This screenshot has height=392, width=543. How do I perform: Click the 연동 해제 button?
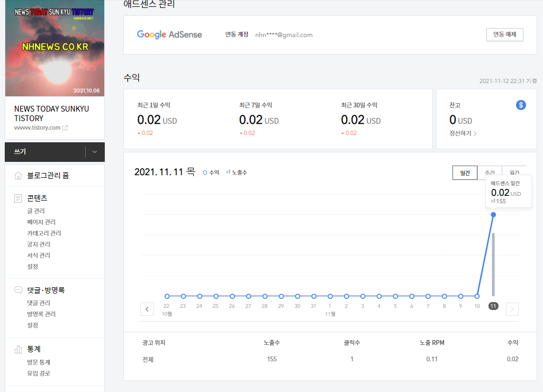504,34
